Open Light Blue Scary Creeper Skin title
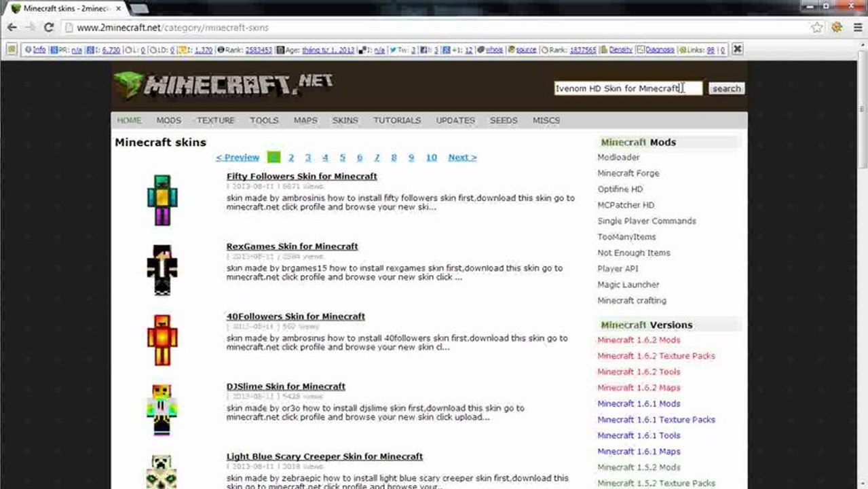This screenshot has width=868, height=489. click(324, 456)
